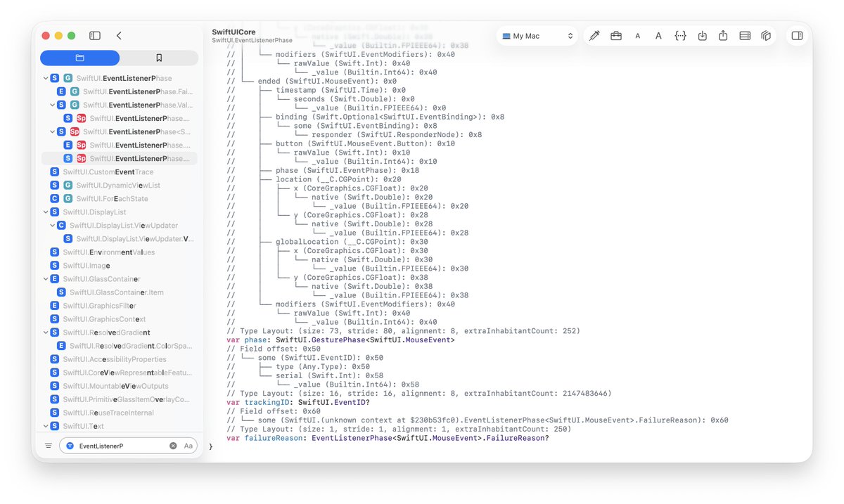The width and height of the screenshot is (844, 504).
Task: Click the layered pages stack icon
Action: coord(766,36)
